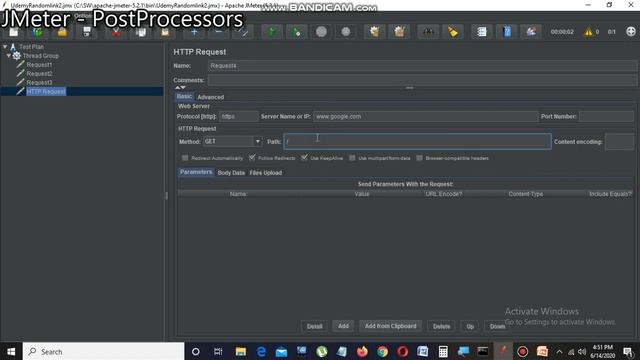This screenshot has height=360, width=640.
Task: Enable Redirect Automatically checkbox
Action: [x=185, y=158]
